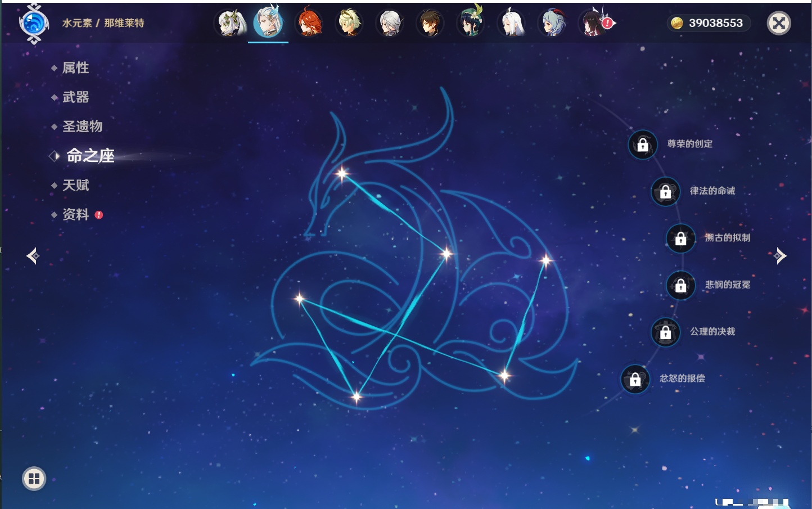812x509 pixels.
Task: Click the Hydro element emblem icon
Action: tap(33, 24)
